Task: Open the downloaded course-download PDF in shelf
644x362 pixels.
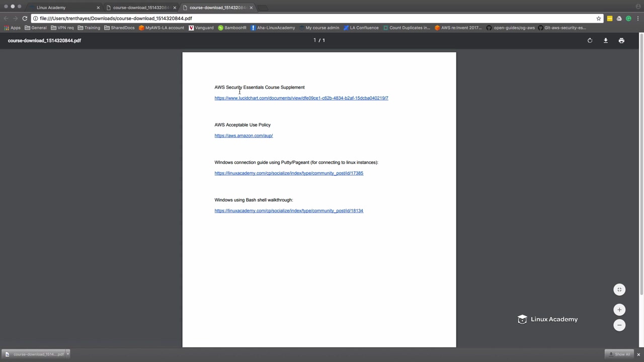Action: coord(35,354)
